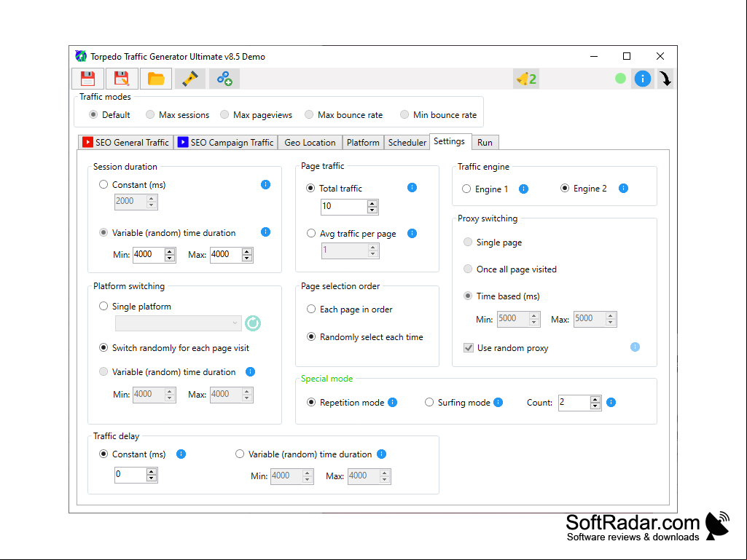The image size is (747, 560).
Task: Select the Settings tab
Action: [449, 141]
